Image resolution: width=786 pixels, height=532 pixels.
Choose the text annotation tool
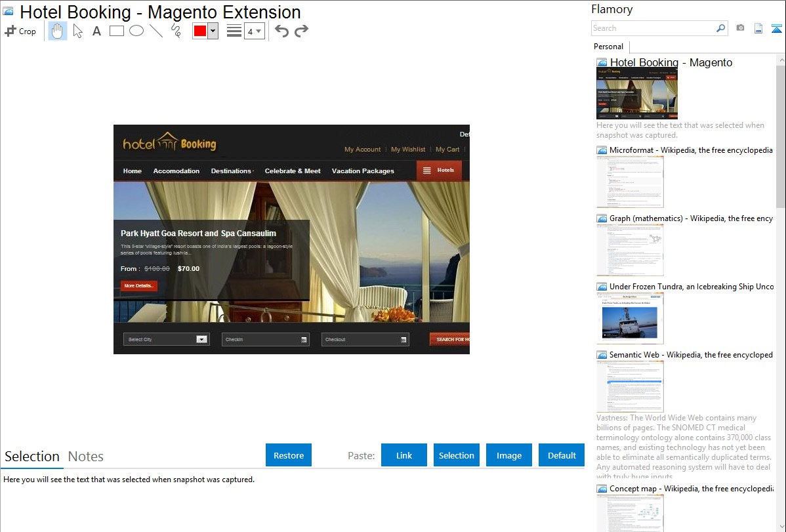point(96,31)
